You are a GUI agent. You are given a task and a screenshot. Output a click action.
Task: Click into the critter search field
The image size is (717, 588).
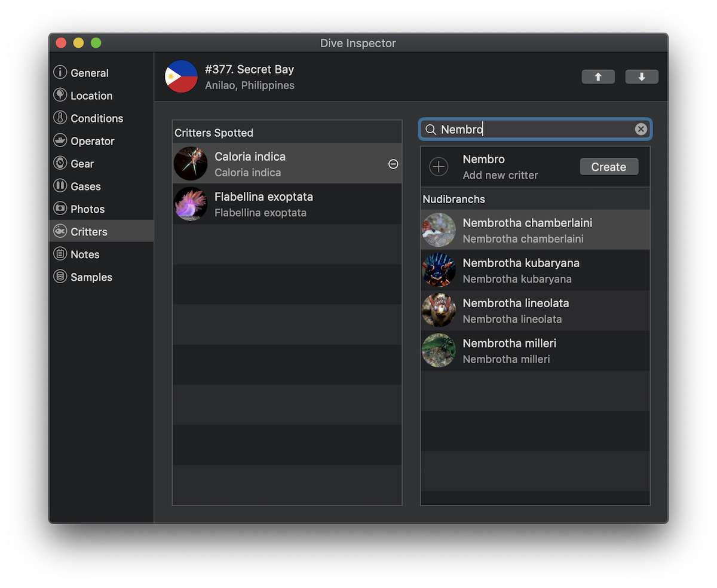pyautogui.click(x=535, y=130)
